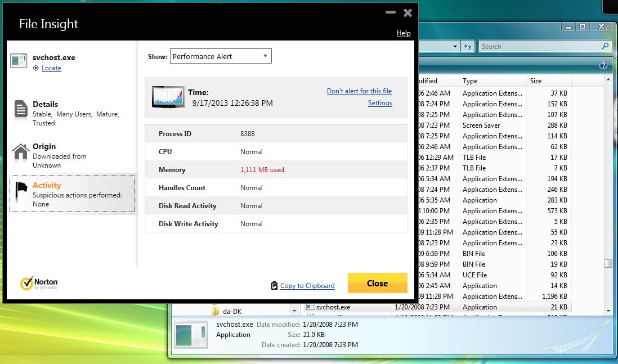Open the Settings link in the alert panel
The image size is (618, 364).
(x=380, y=103)
